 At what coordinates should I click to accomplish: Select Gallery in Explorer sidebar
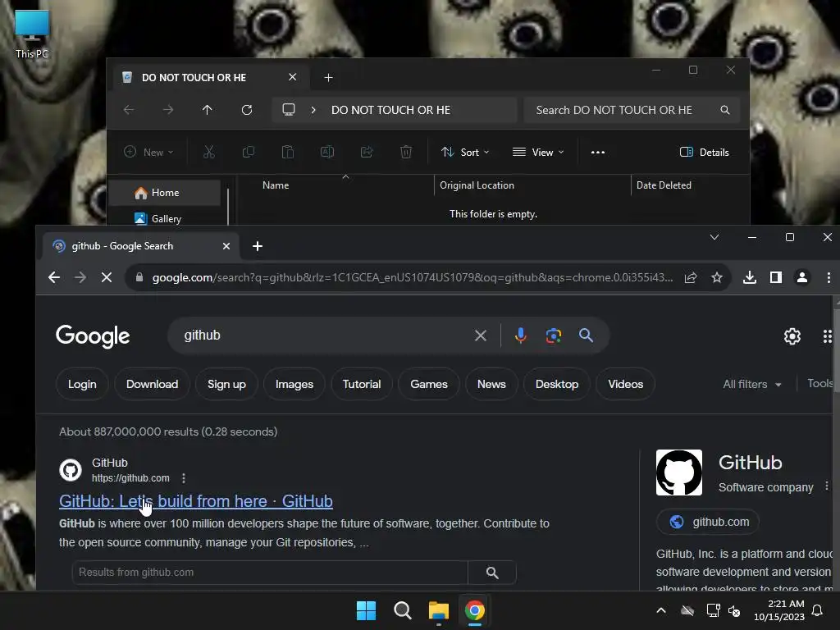[164, 218]
